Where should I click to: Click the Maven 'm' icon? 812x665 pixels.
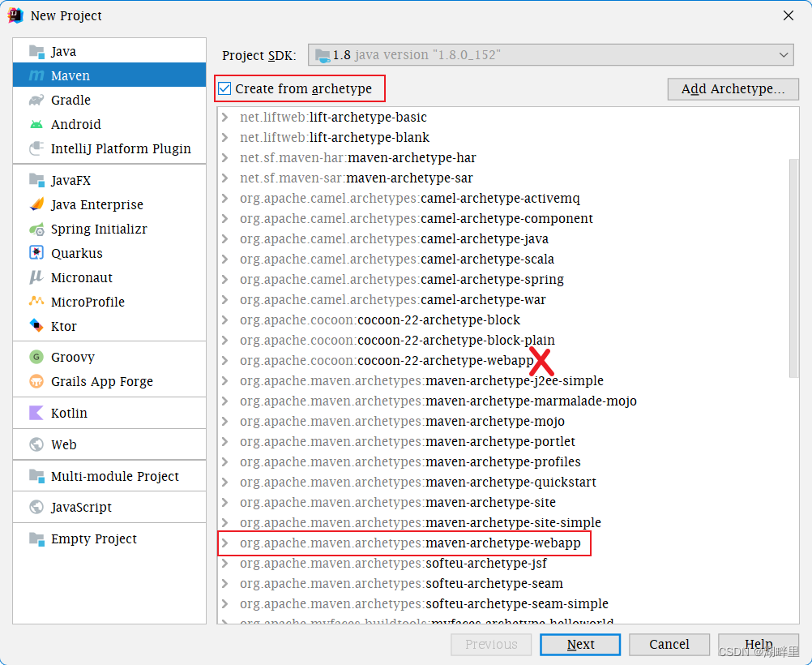[36, 75]
